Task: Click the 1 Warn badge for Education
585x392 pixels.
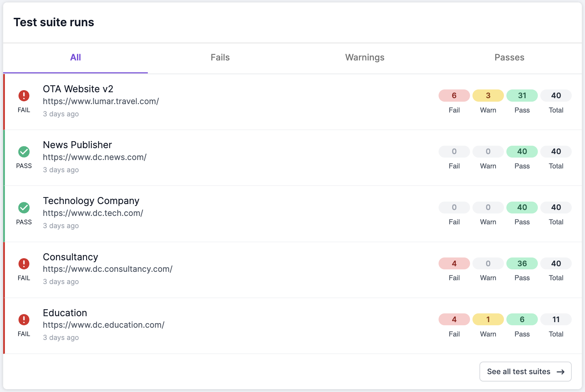Action: pyautogui.click(x=488, y=320)
